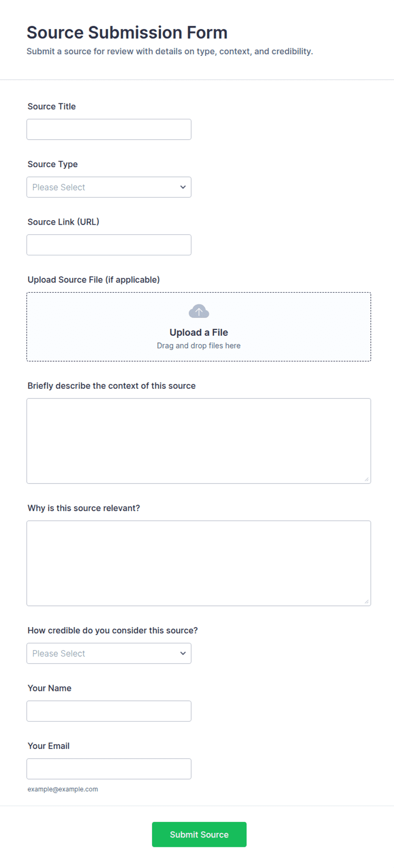Image resolution: width=394 pixels, height=868 pixels.
Task: Click the Your Email label
Action: click(49, 746)
